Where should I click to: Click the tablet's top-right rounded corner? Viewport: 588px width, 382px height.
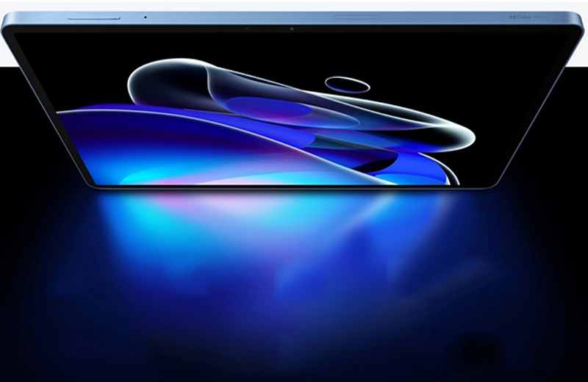pyautogui.click(x=577, y=18)
